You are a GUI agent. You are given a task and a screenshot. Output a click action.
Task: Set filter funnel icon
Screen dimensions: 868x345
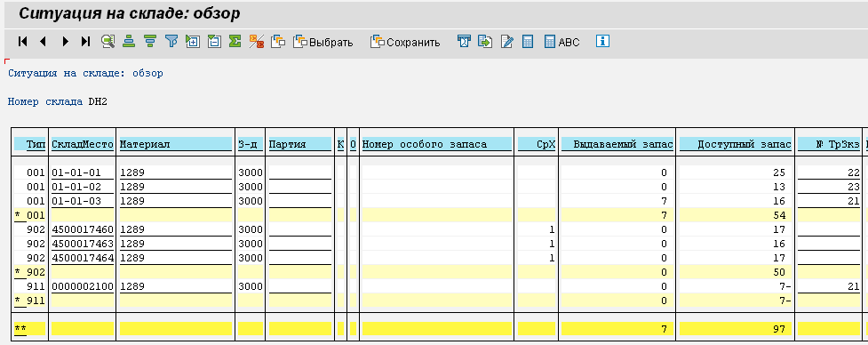171,42
